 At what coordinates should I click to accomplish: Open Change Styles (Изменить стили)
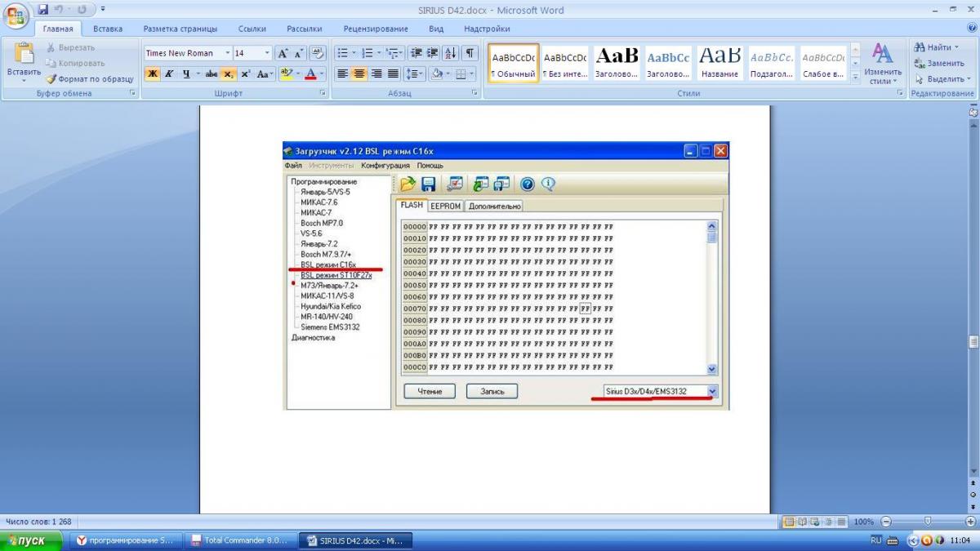click(x=883, y=63)
